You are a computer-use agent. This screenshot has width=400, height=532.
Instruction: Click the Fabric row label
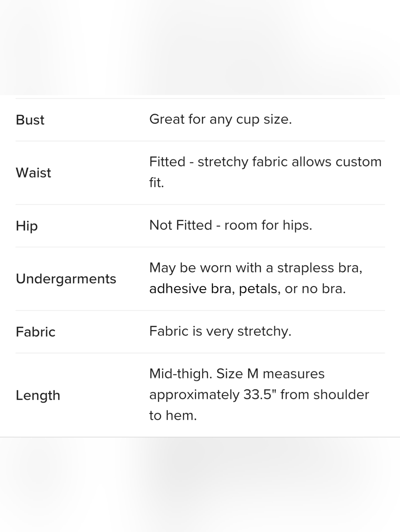click(x=36, y=332)
